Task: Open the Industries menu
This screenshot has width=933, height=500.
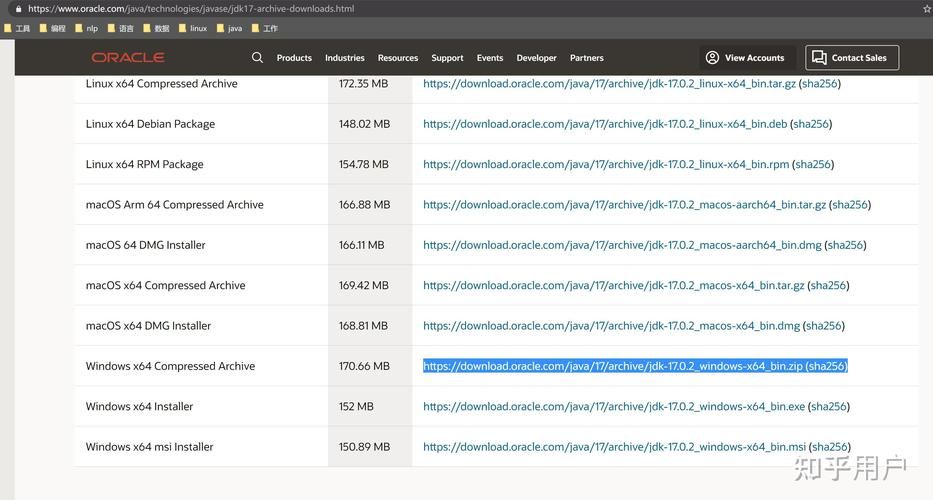Action: click(345, 58)
